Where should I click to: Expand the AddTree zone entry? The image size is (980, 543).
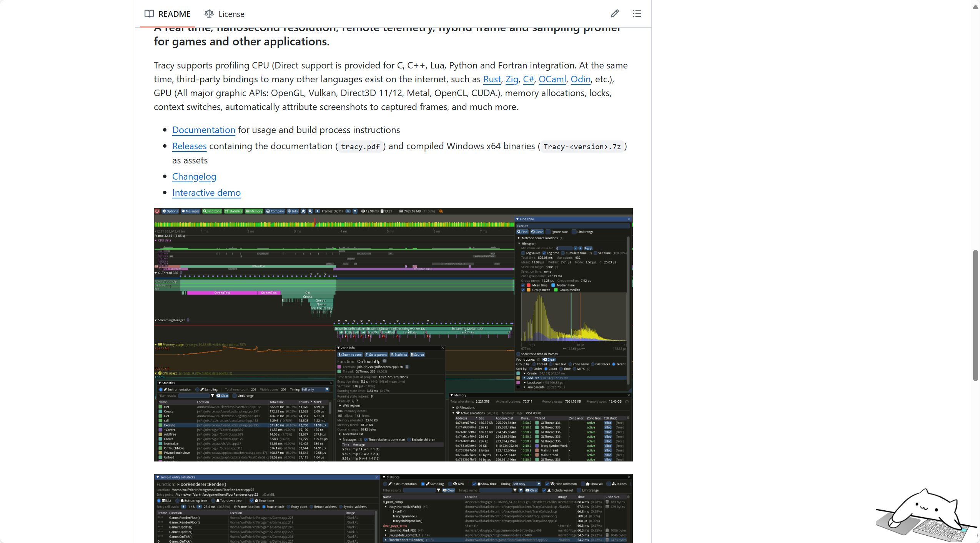pos(524,378)
